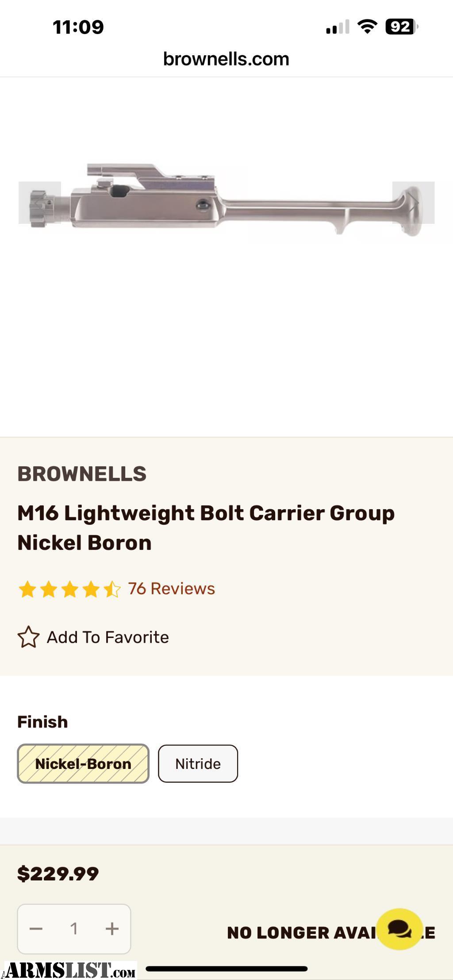Screen dimensions: 453x980
Task: Go to previous product image with left arrow
Action: [39, 203]
